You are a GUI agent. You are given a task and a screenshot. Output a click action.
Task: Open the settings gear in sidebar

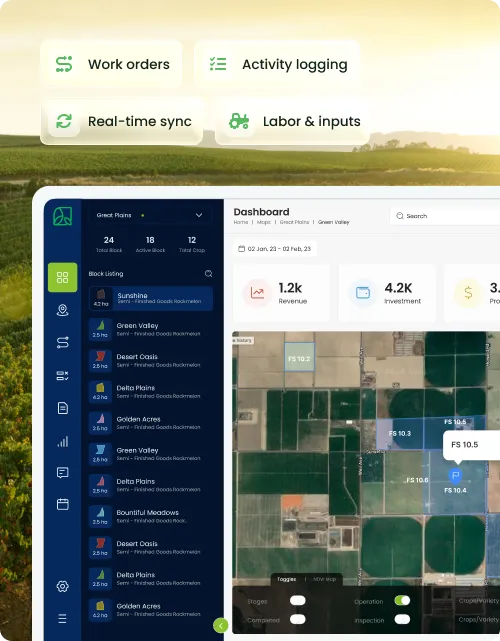[63, 587]
